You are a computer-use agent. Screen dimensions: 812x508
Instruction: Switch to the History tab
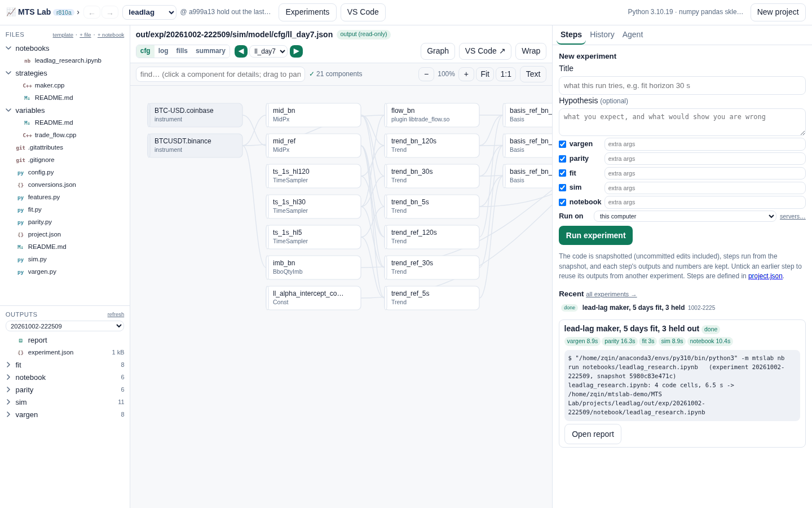(602, 34)
